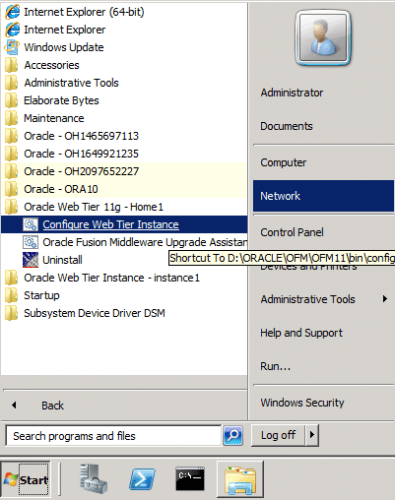Click the Windows Update text label
The width and height of the screenshot is (395, 500).
64,47
